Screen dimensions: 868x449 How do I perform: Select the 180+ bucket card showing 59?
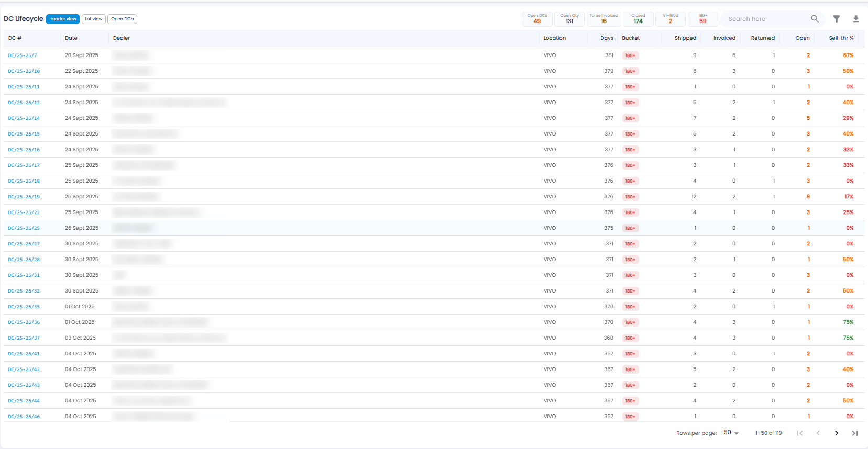703,19
